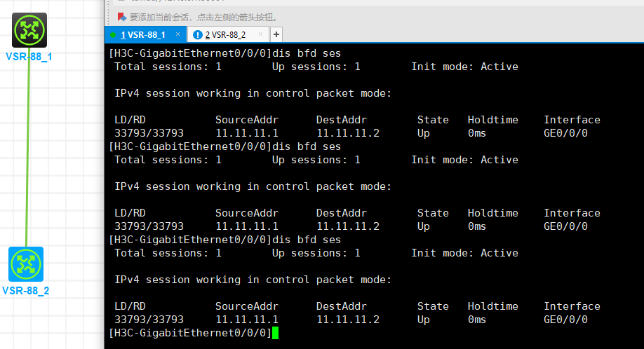Select the VSR-88_1 router icon
The width and height of the screenshot is (644, 349).
pyautogui.click(x=29, y=30)
